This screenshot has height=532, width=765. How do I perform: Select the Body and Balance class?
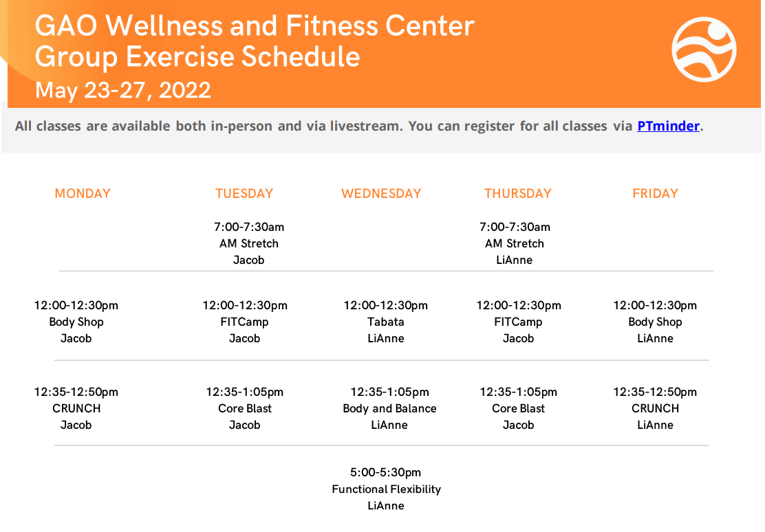389,408
